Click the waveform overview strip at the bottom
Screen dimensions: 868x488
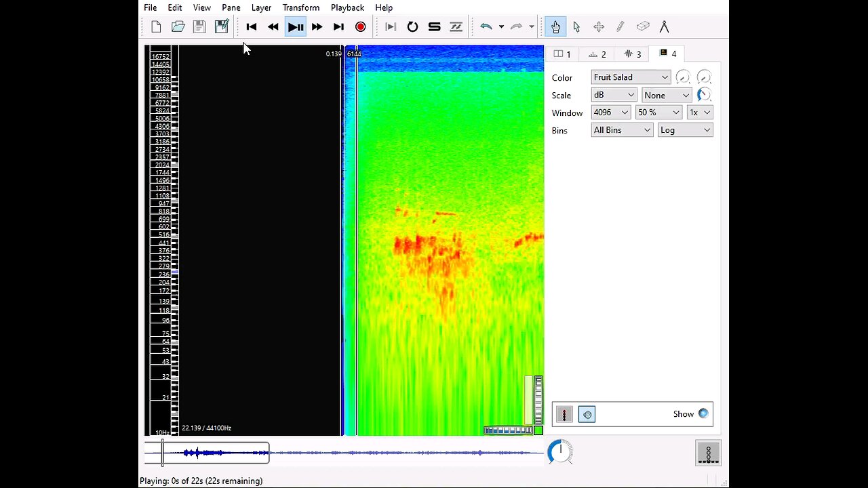[407, 453]
